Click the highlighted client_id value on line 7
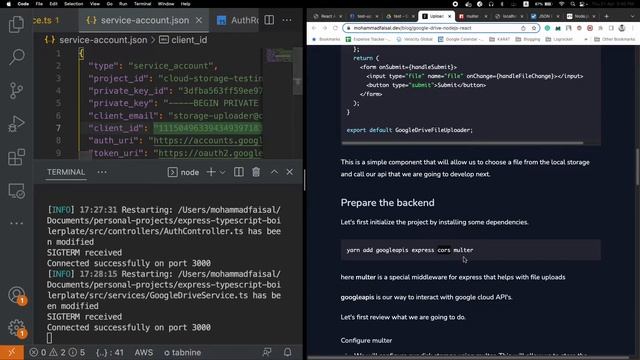 (x=208, y=128)
